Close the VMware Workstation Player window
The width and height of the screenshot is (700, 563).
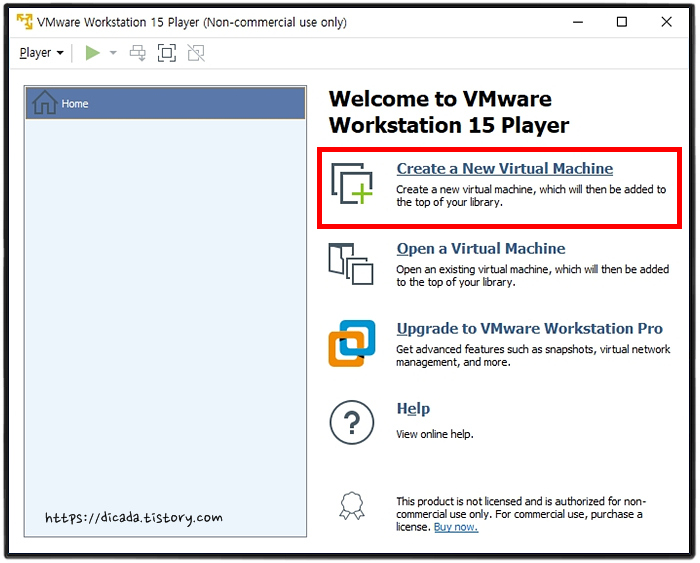coord(667,22)
